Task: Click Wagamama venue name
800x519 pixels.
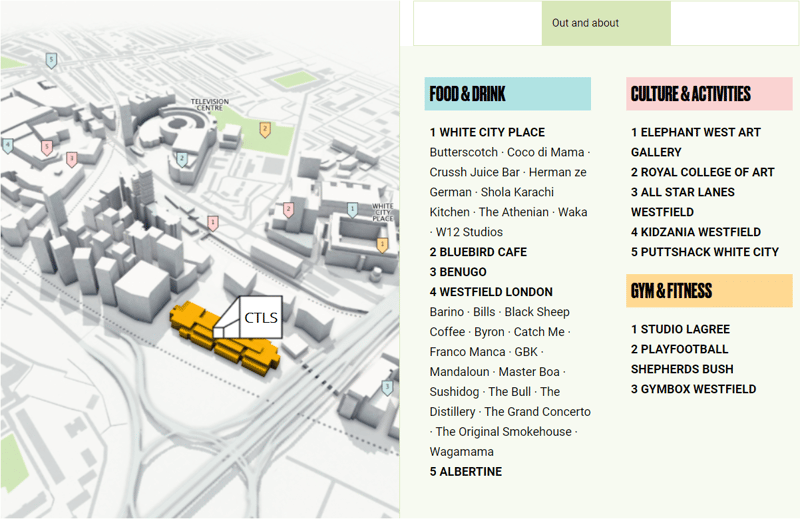Action: pyautogui.click(x=461, y=451)
